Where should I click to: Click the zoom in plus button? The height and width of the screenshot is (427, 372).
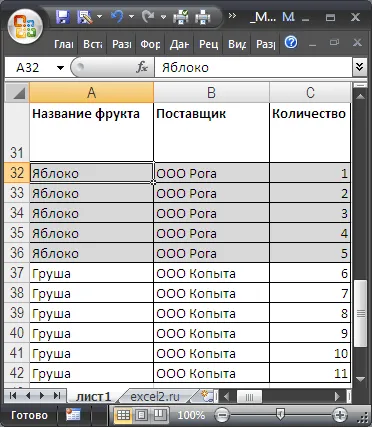(x=340, y=415)
